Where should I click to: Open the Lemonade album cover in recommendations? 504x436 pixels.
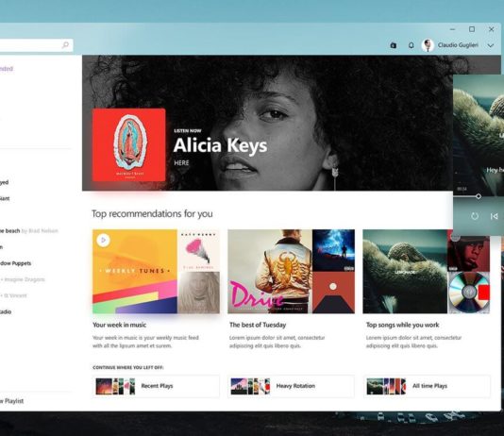coord(405,271)
